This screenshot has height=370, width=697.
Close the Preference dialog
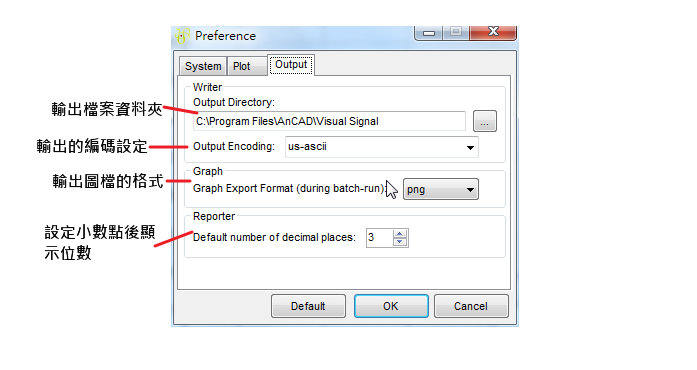point(493,32)
